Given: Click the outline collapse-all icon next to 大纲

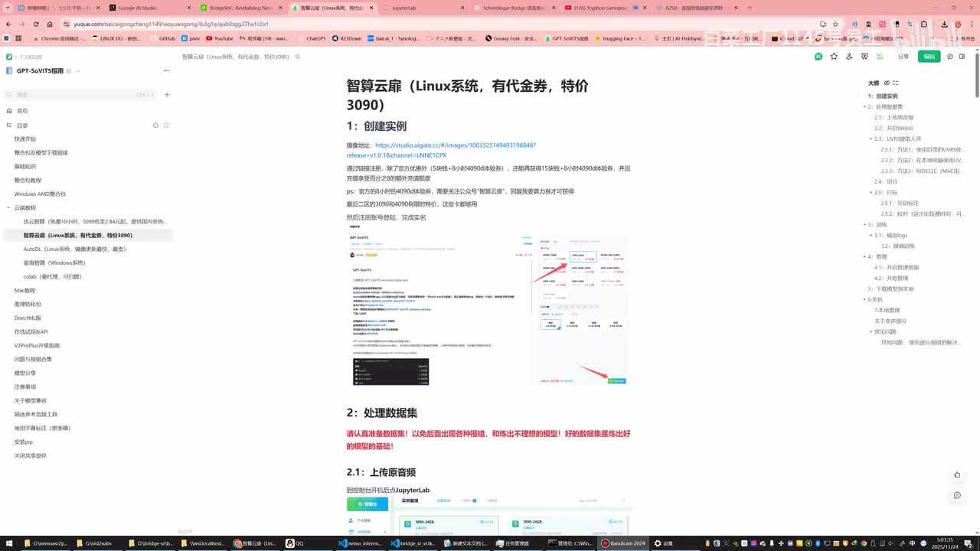Looking at the screenshot, I should pos(896,83).
